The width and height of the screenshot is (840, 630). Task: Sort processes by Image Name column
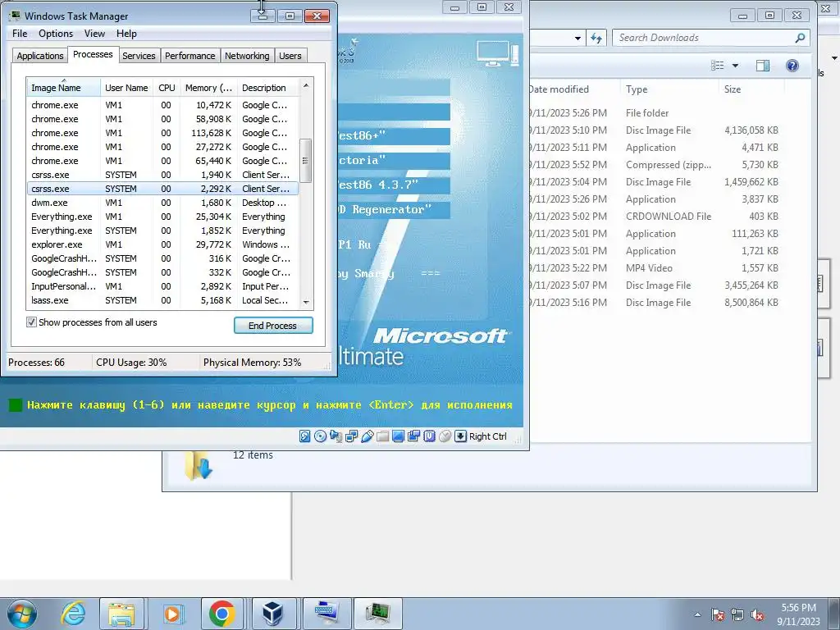pos(63,88)
